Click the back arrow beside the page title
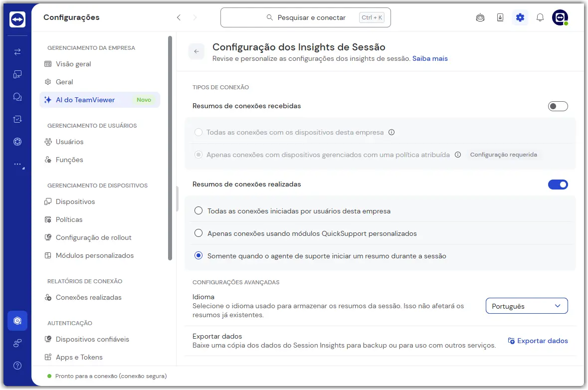Image resolution: width=588 pixels, height=390 pixels. [x=196, y=51]
